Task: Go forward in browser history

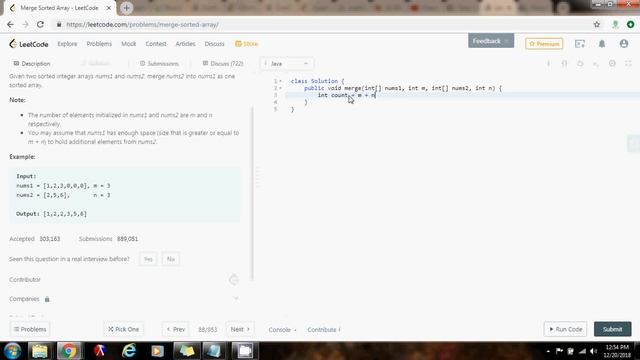Action: coord(25,24)
